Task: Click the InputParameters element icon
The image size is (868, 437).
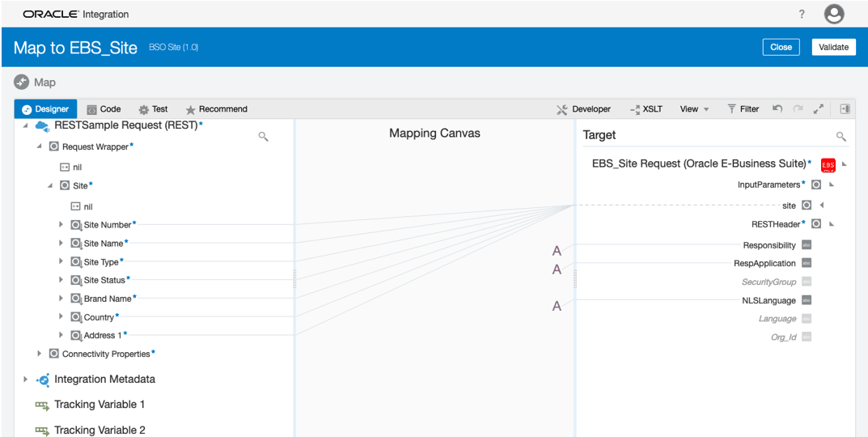Action: [816, 185]
